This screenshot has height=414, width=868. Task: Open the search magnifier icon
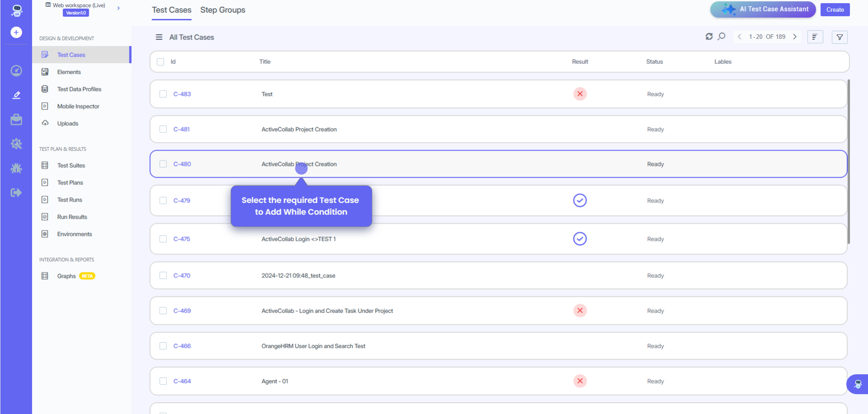tap(721, 37)
